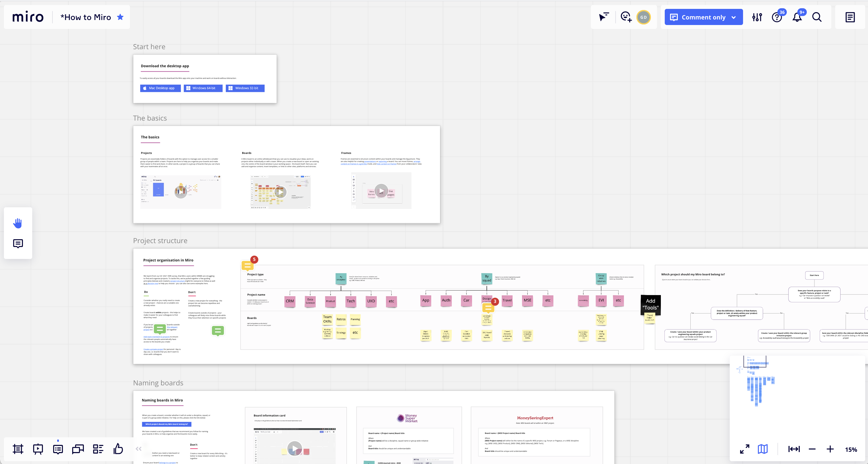Viewport: 868px width, 464px height.
Task: Click the Naming boards frame title
Action: (x=158, y=383)
